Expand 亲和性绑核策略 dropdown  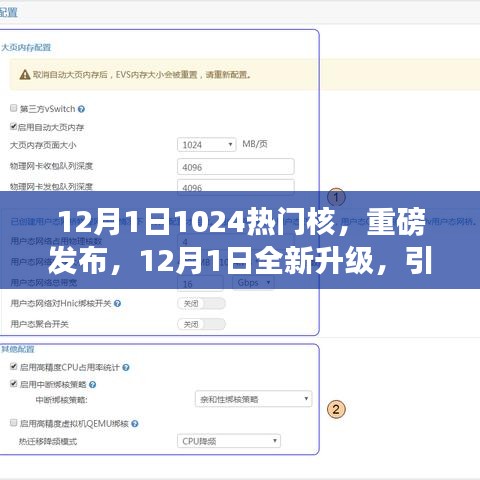pos(253,399)
